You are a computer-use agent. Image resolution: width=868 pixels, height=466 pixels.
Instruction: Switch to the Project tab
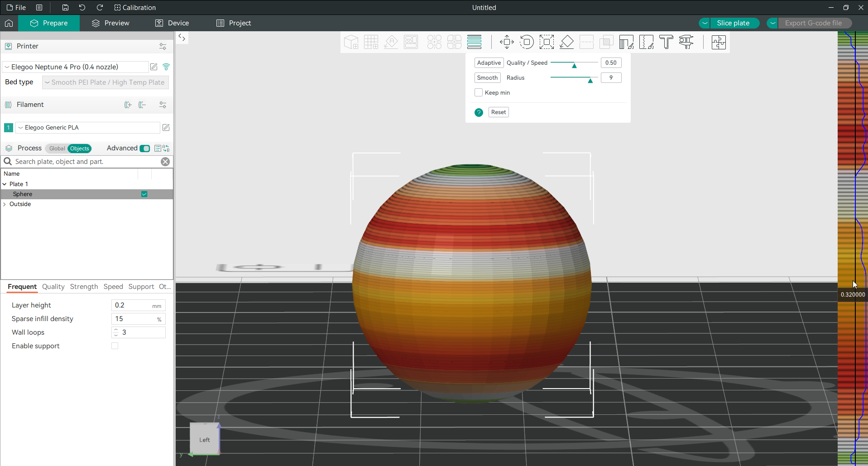(234, 23)
